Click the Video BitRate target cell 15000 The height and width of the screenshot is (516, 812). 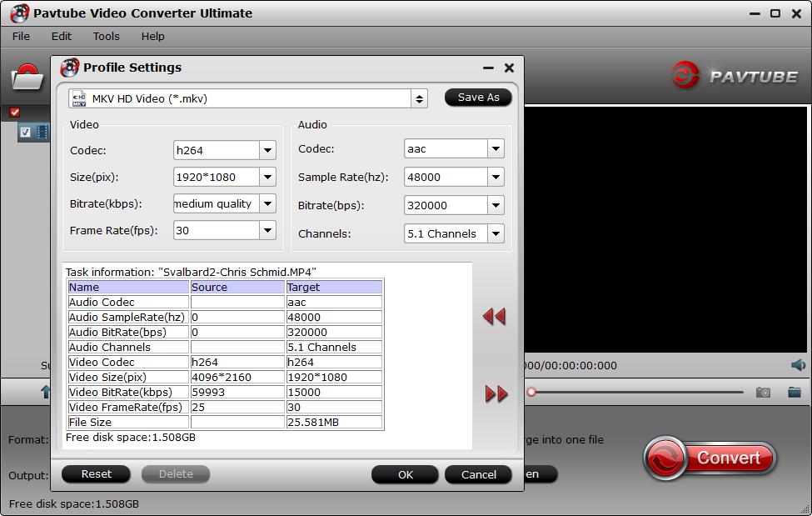click(333, 392)
